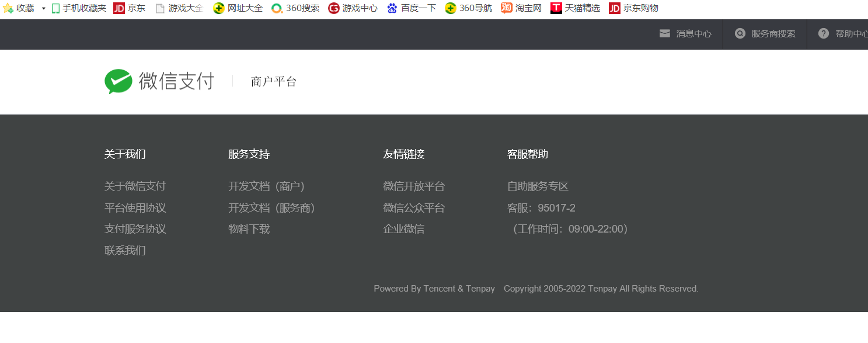
Task: Open 服务商搜索 in the top bar
Action: 773,34
